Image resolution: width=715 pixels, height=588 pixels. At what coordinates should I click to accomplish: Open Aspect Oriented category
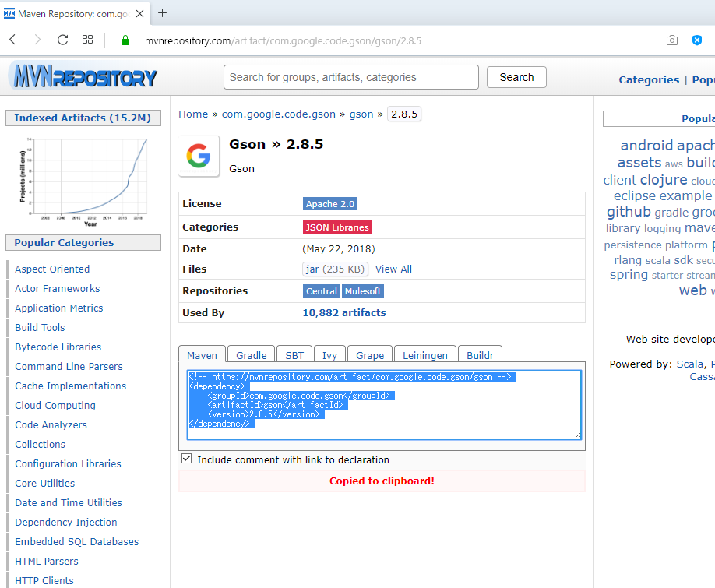coord(52,269)
